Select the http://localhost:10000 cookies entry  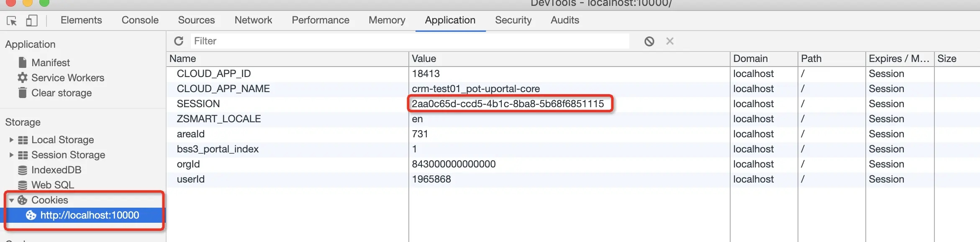[x=90, y=215]
